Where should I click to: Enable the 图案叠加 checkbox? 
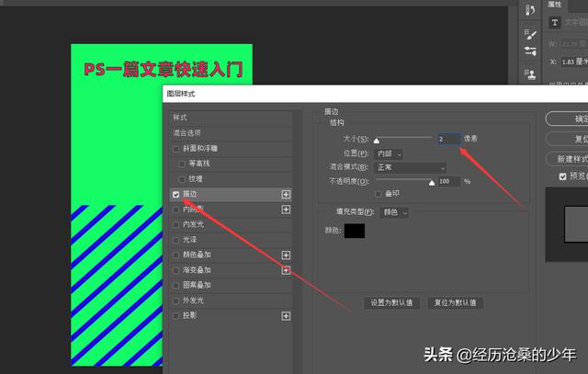coord(175,286)
